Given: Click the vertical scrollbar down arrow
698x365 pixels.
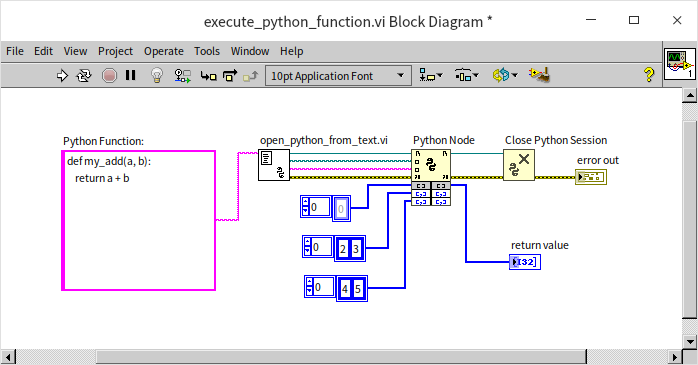Looking at the screenshot, I should (690, 342).
